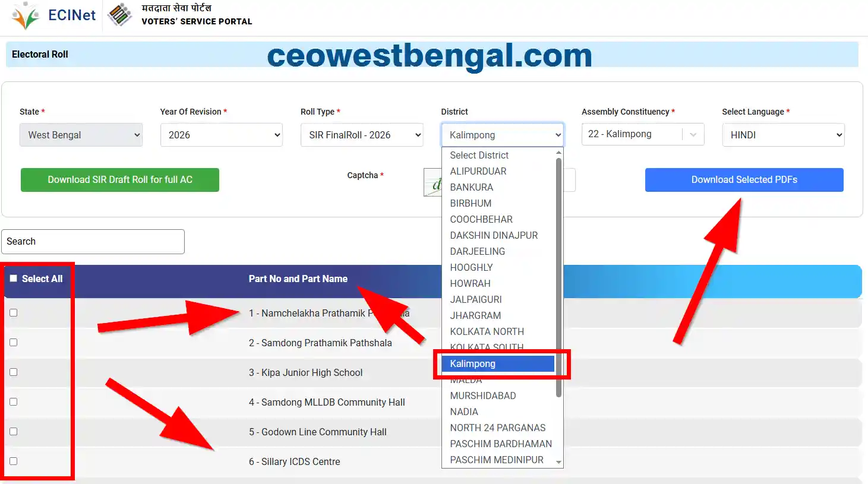Click the Voters' Service Portal emblem

[x=120, y=15]
